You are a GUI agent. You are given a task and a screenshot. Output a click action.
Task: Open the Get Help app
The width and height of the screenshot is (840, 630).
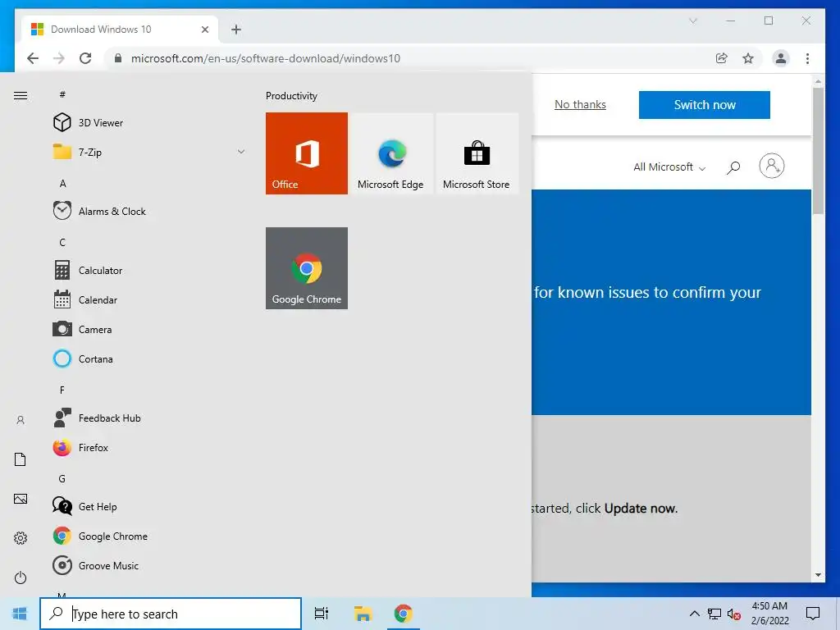coord(150,506)
